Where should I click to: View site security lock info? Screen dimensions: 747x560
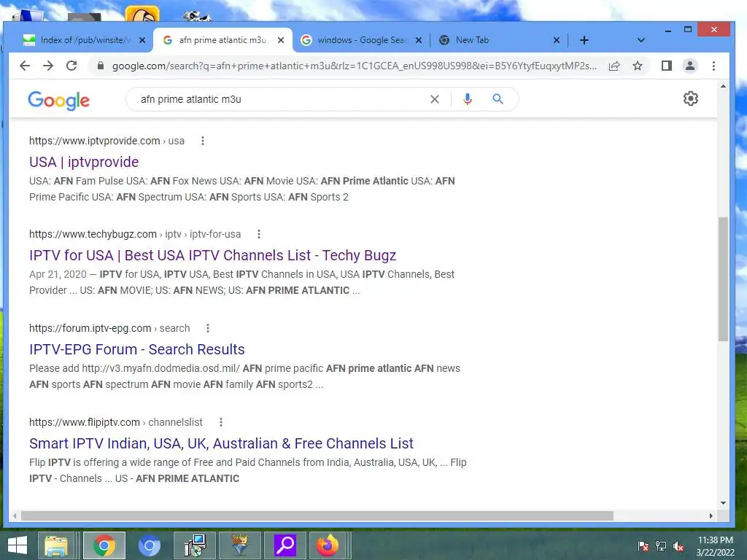pos(101,66)
